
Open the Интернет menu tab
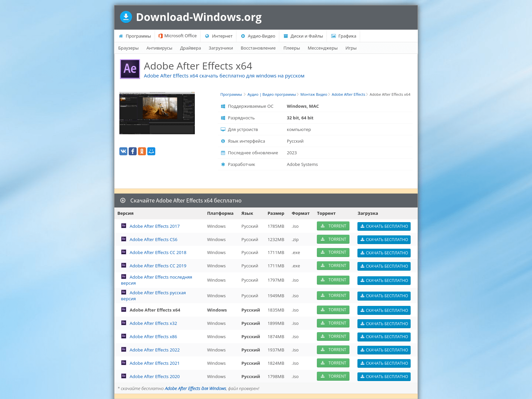[218, 36]
